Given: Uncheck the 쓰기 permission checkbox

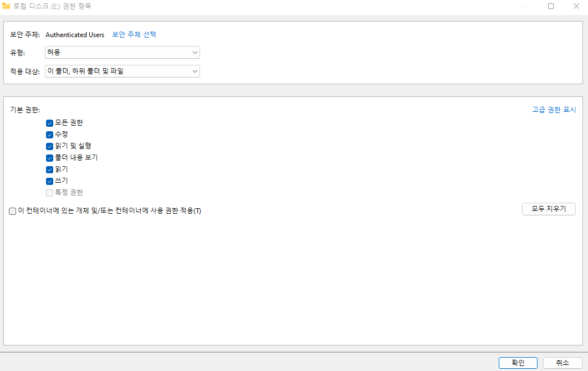Looking at the screenshot, I should [x=49, y=181].
